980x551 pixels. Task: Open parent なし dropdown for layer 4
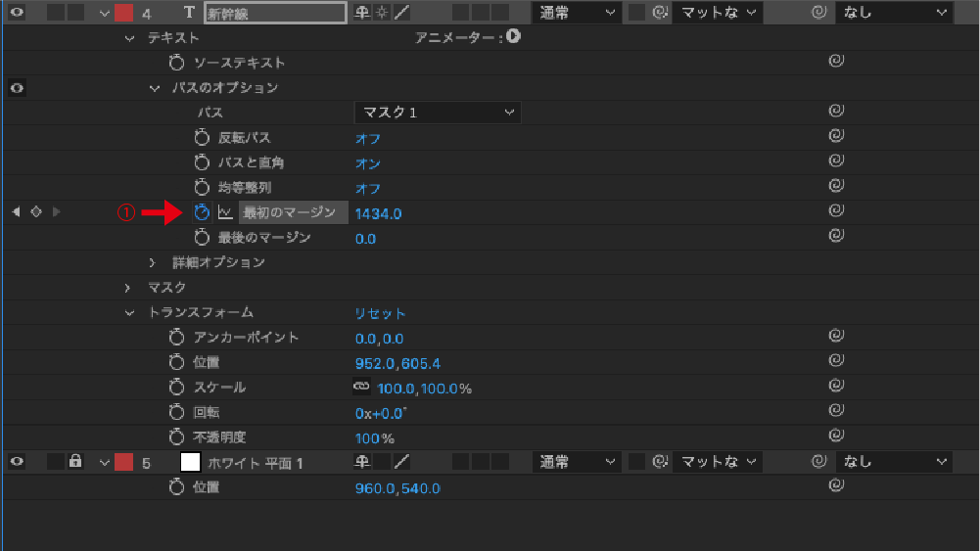coord(895,13)
